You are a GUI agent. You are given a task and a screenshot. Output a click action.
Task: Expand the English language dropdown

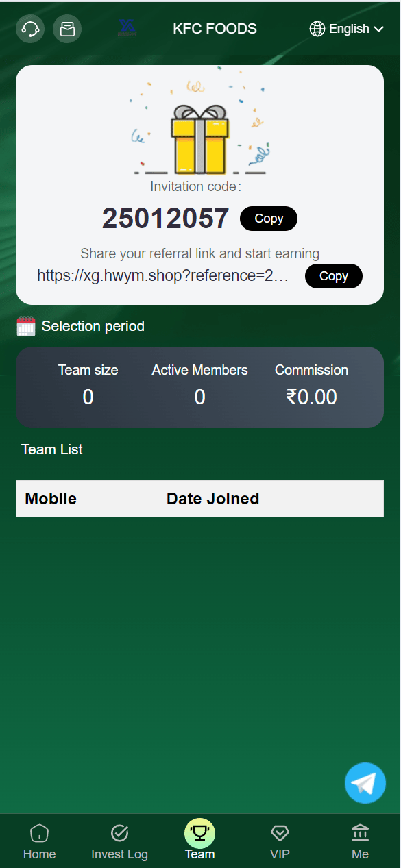349,29
